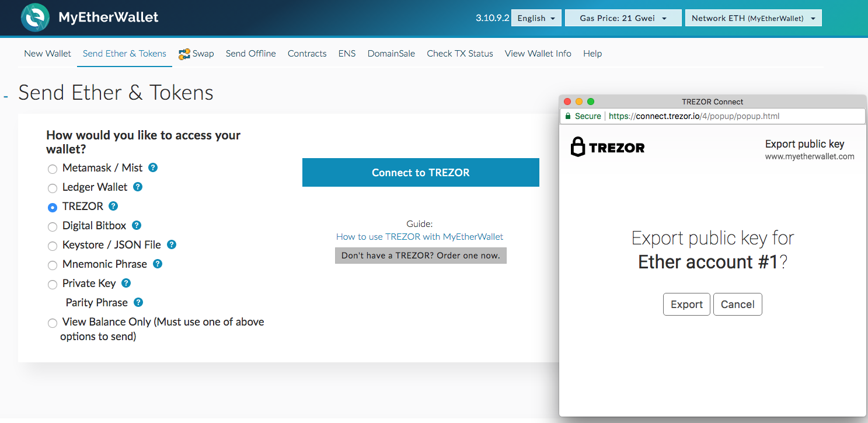Click the Swap icon in navigation
This screenshot has height=423, width=868.
click(184, 54)
